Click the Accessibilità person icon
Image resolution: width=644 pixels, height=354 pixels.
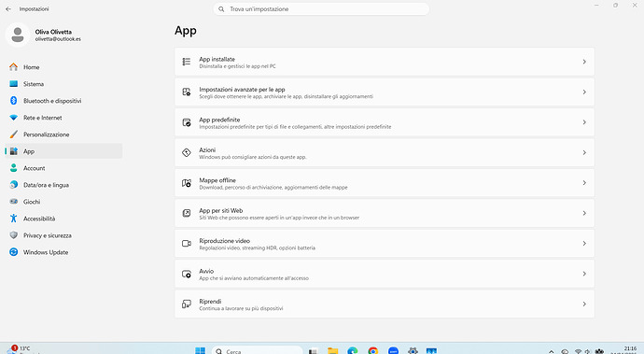(x=14, y=219)
